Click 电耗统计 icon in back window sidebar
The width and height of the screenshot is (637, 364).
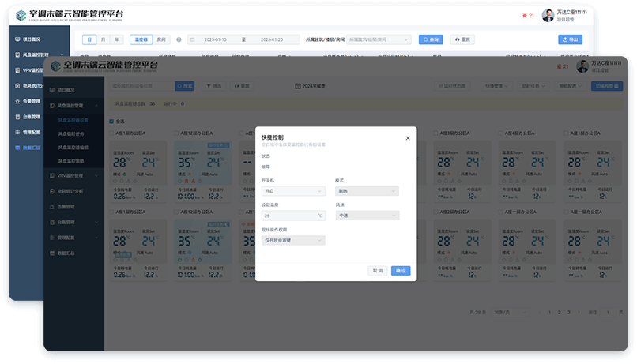(x=17, y=85)
